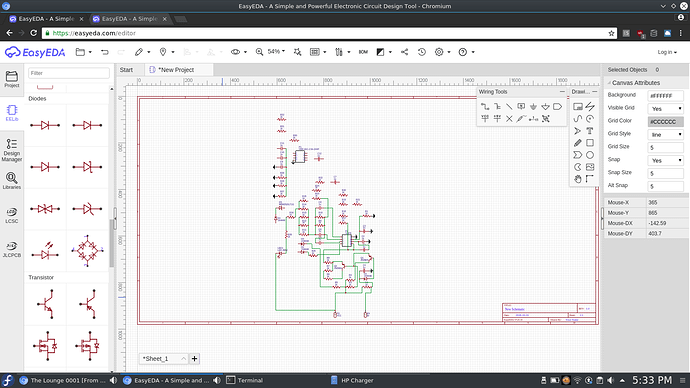Screen dimensions: 690x388
Task: Open the EELib sidebar panel
Action: pos(12,113)
